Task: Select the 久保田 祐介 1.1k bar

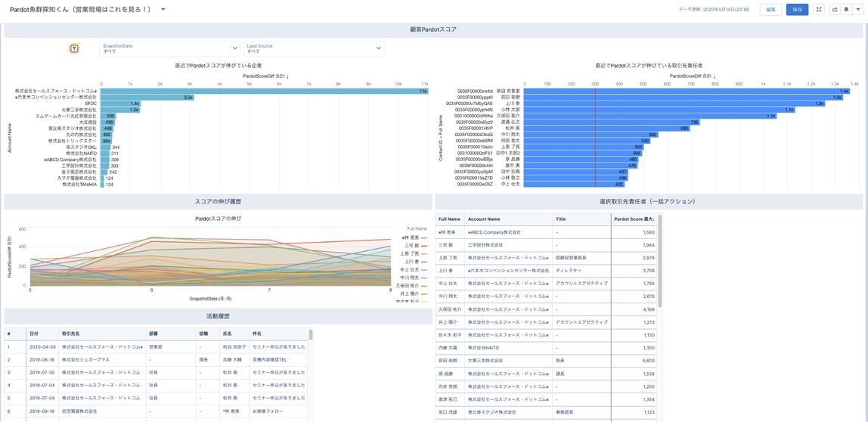Action: coord(650,116)
